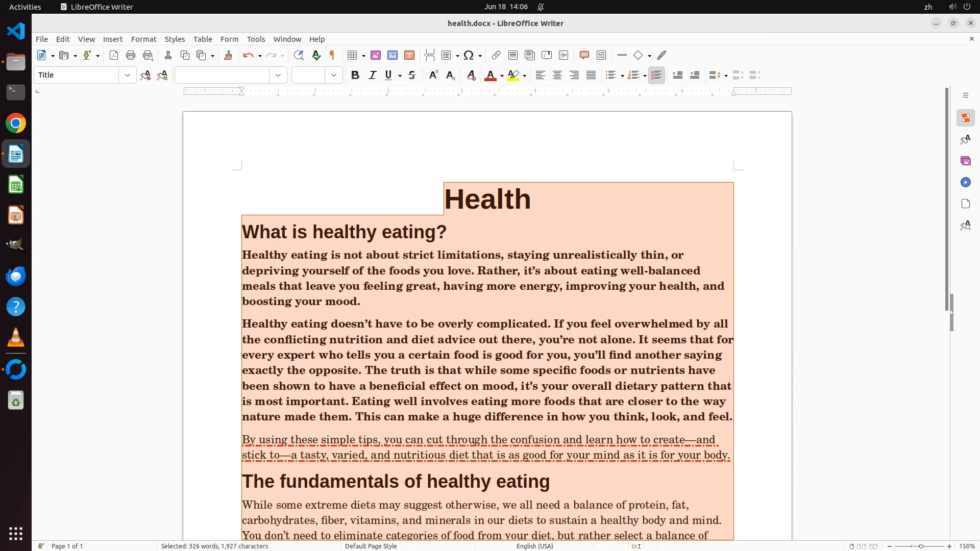The height and width of the screenshot is (551, 980).
Task: Open the font size dropdown arrow
Action: coord(334,76)
